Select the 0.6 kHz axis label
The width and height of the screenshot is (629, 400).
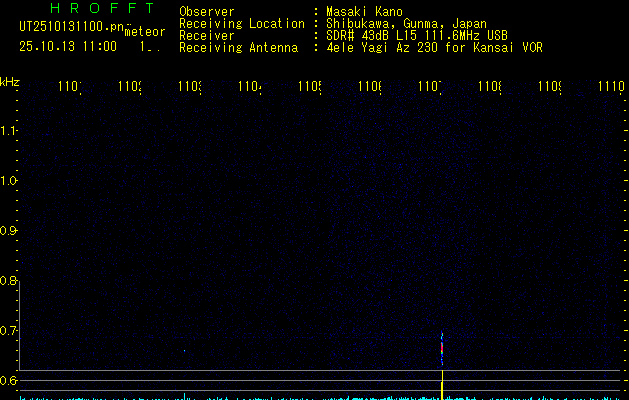tap(9, 381)
